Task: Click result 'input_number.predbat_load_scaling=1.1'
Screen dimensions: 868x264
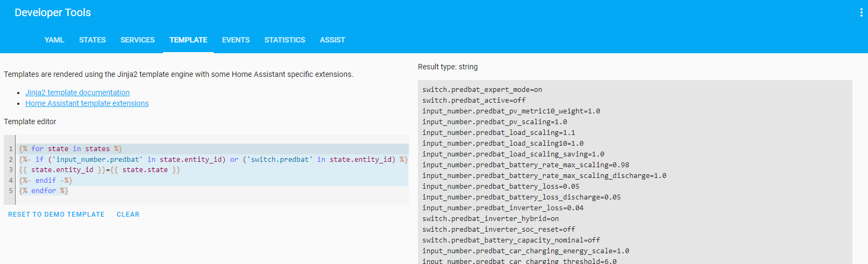Action: point(499,133)
